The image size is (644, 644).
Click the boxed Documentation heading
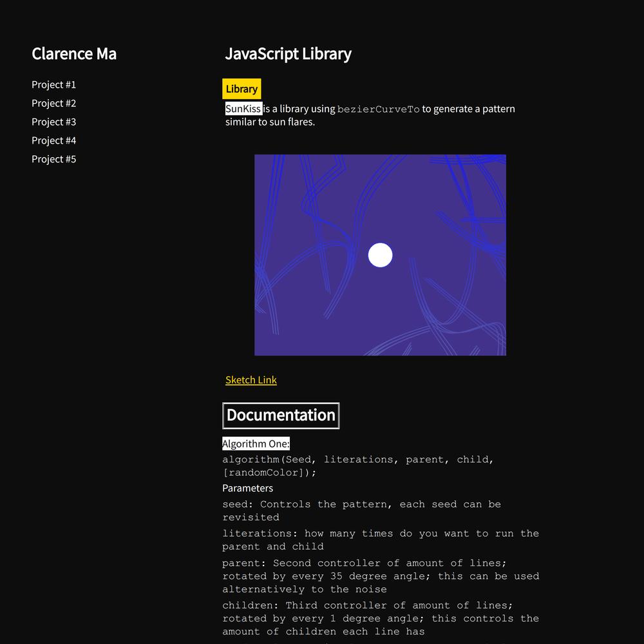(x=281, y=415)
